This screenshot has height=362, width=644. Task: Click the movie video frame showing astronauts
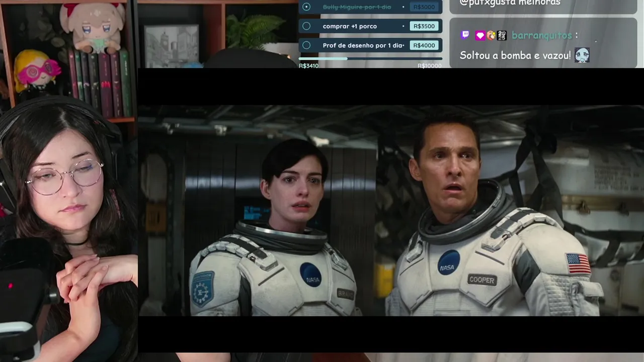pos(391,210)
